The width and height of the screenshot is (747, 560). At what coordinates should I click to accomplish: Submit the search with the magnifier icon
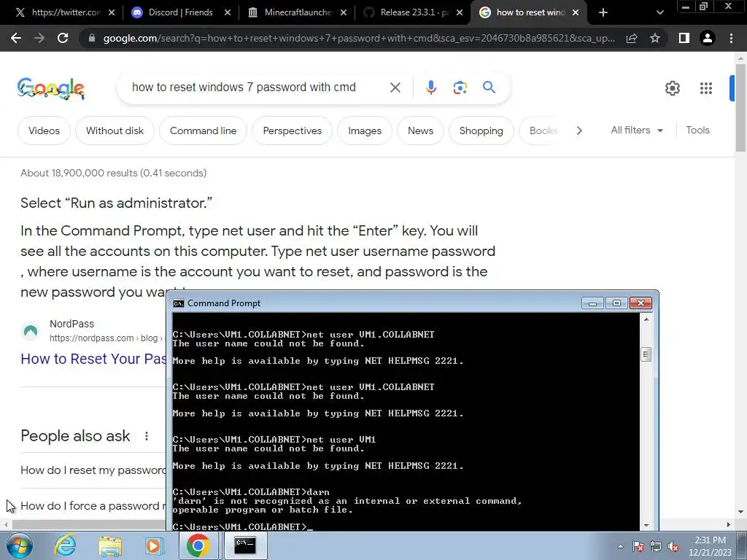(489, 87)
